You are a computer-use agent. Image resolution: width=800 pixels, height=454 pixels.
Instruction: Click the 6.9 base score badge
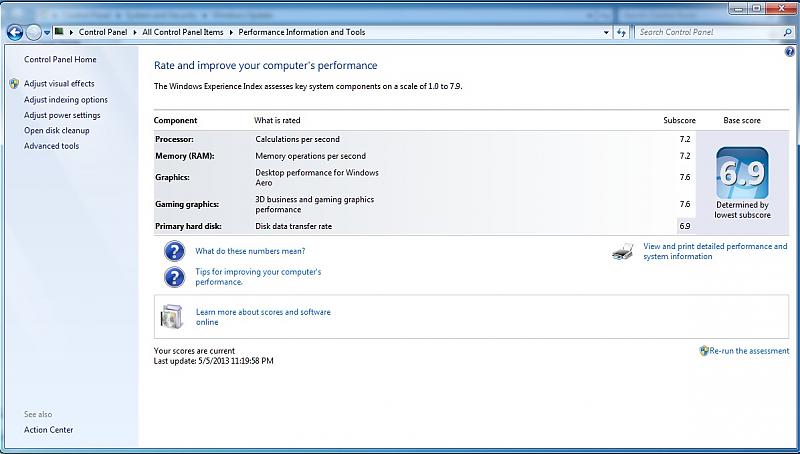(742, 173)
